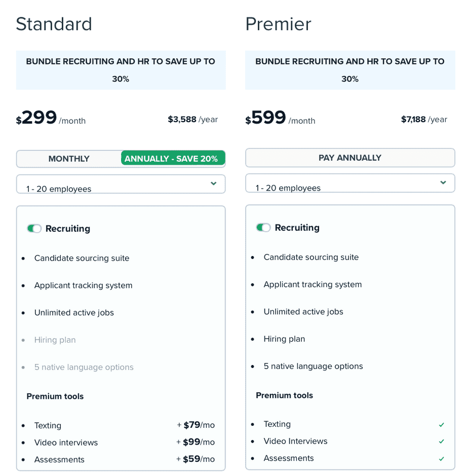Click the Premier plan heading
The height and width of the screenshot is (476, 468).
click(278, 24)
